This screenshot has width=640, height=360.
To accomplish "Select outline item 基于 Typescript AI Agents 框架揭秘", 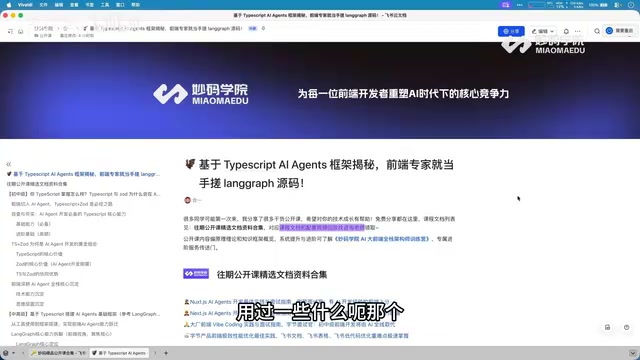I will [x=83, y=174].
